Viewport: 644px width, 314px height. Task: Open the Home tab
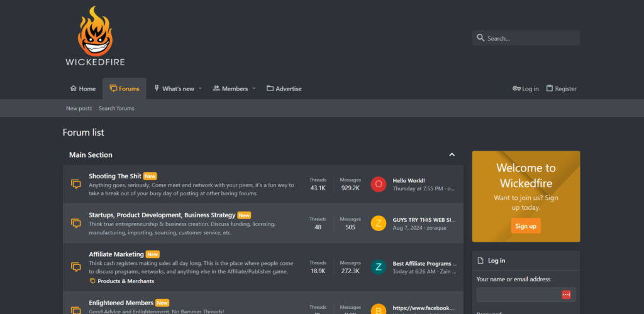click(x=83, y=89)
